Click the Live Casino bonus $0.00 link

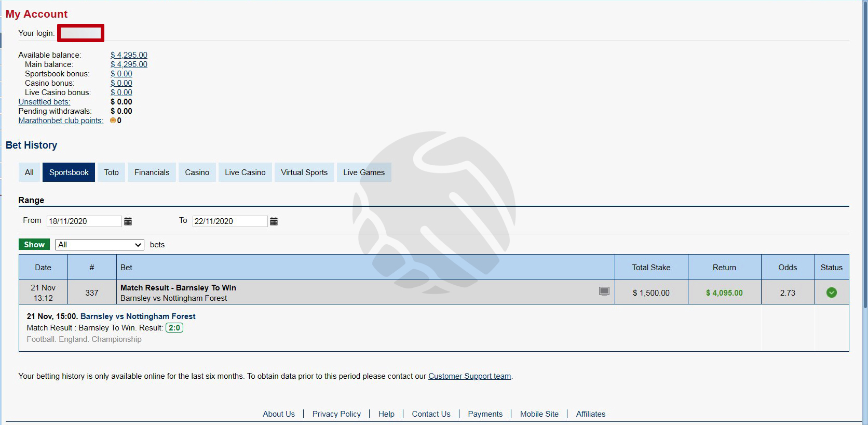(x=121, y=92)
